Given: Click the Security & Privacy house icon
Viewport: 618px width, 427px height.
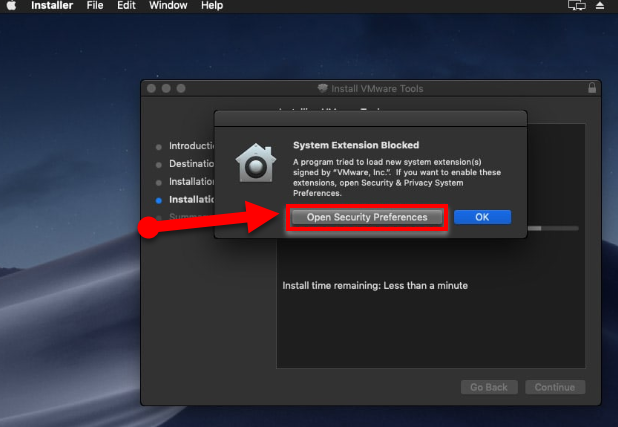Looking at the screenshot, I should [x=256, y=163].
